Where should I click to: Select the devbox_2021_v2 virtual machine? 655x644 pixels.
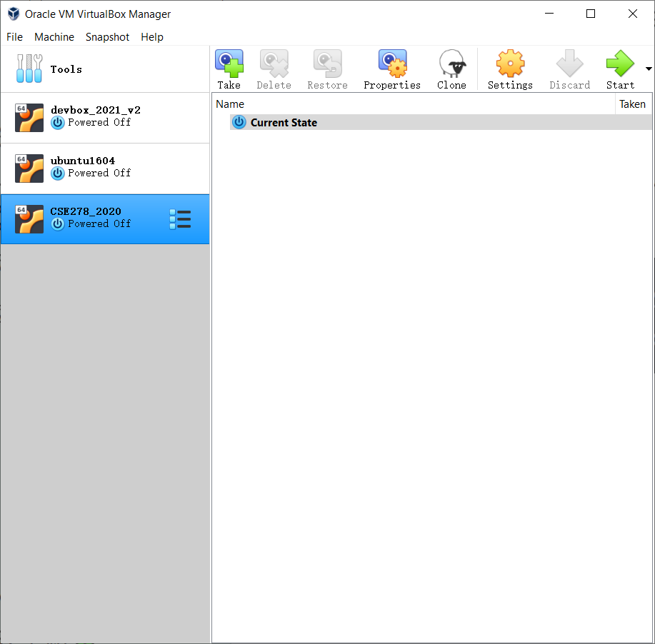(105, 118)
